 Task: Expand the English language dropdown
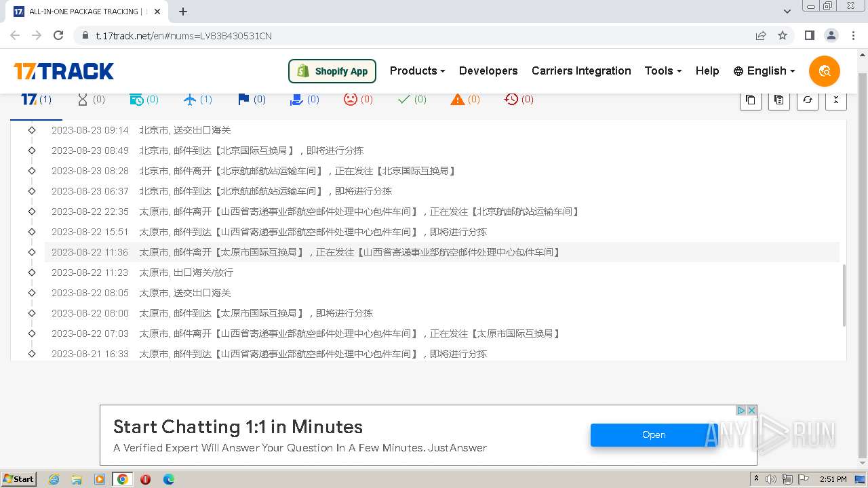pos(764,70)
